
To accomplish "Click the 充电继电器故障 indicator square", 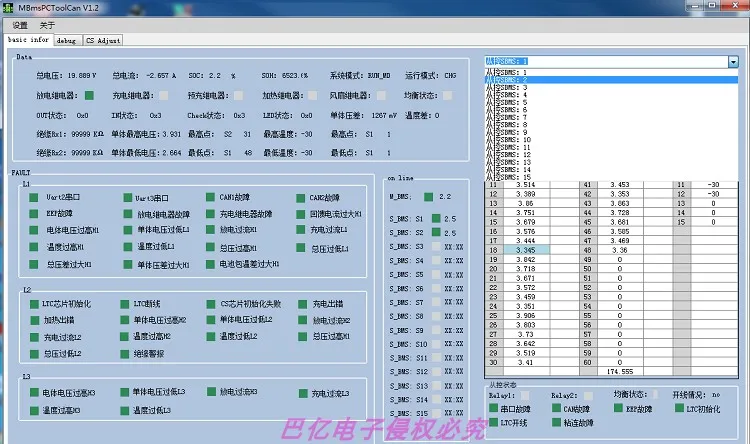I will (210, 214).
